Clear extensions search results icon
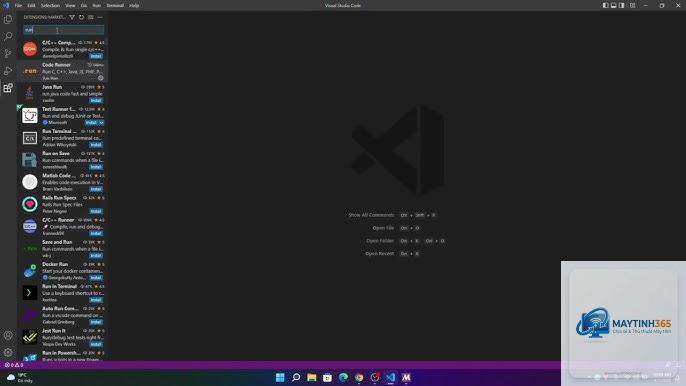Image resolution: width=686 pixels, height=386 pixels. click(91, 18)
